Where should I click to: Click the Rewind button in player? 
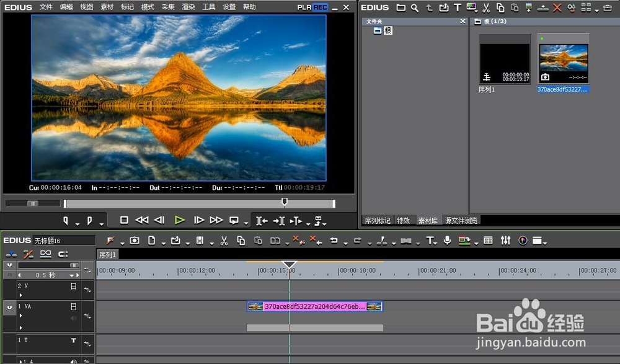(x=141, y=220)
